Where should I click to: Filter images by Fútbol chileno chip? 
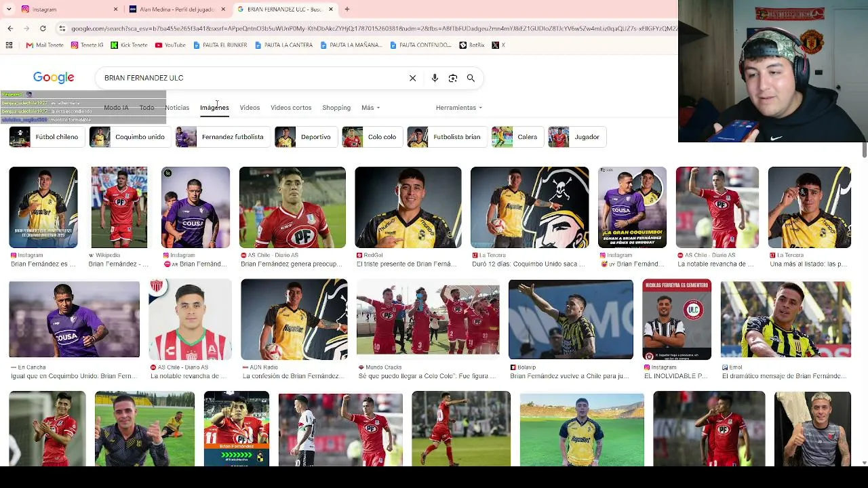[47, 137]
